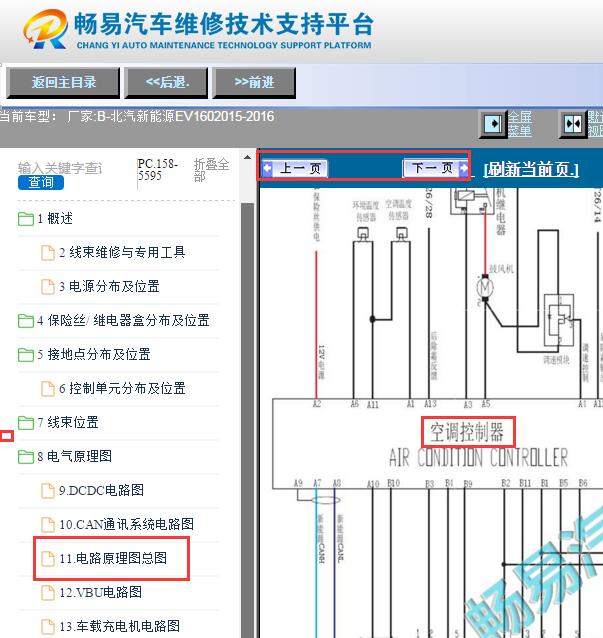Viewport: 603px width, 638px height.
Task: Click the 全屏菜单 arrow icon
Action: pyautogui.click(x=493, y=123)
